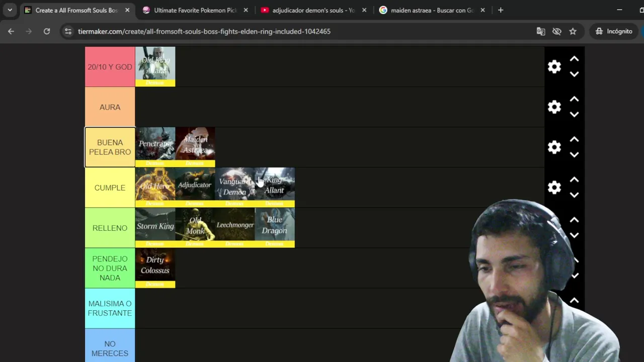Select the King Allant tile in CUMPLE
644x362 pixels.
coord(275,188)
